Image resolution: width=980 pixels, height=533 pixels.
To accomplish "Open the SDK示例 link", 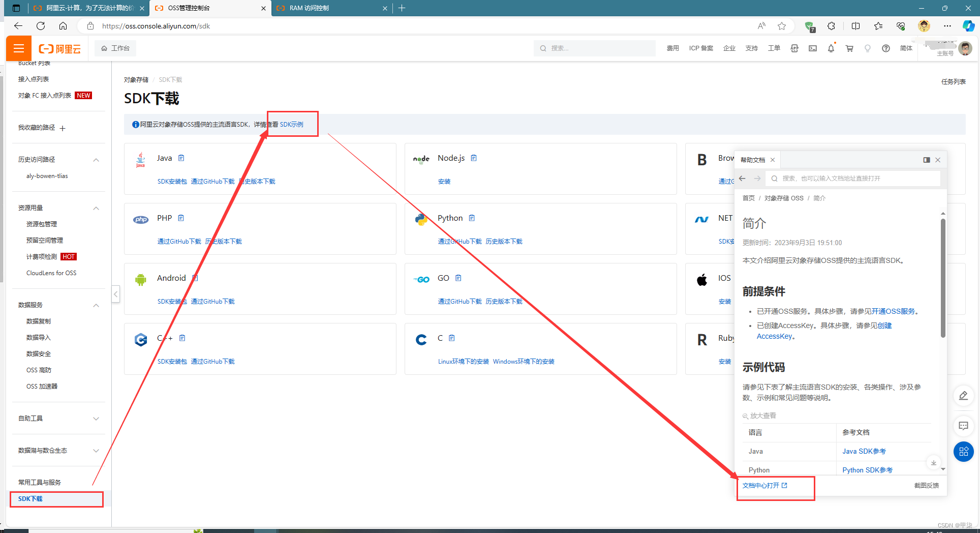I will pos(292,124).
